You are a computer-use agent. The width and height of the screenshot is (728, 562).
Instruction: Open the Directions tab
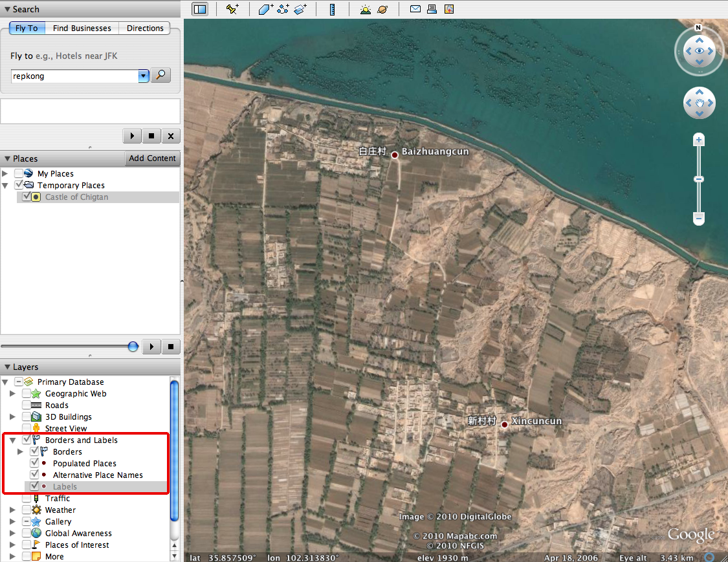coord(144,28)
